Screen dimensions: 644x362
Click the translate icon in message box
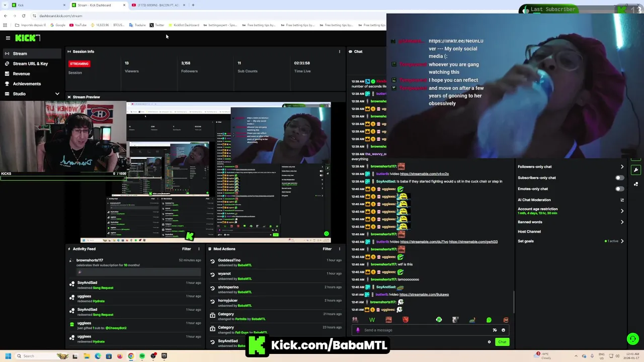tap(495, 330)
